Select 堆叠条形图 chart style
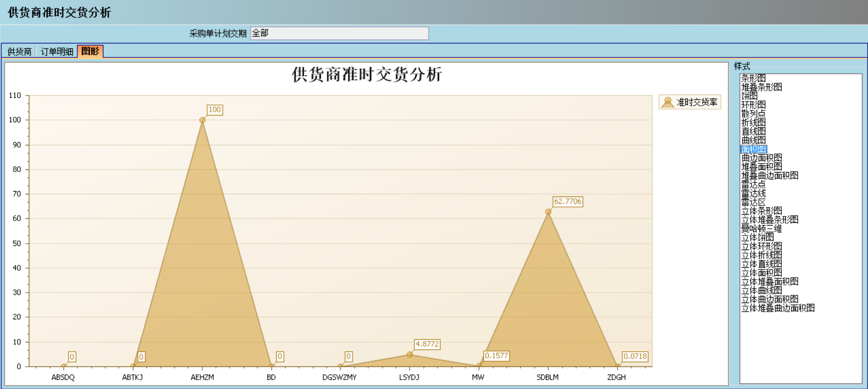 coord(762,87)
